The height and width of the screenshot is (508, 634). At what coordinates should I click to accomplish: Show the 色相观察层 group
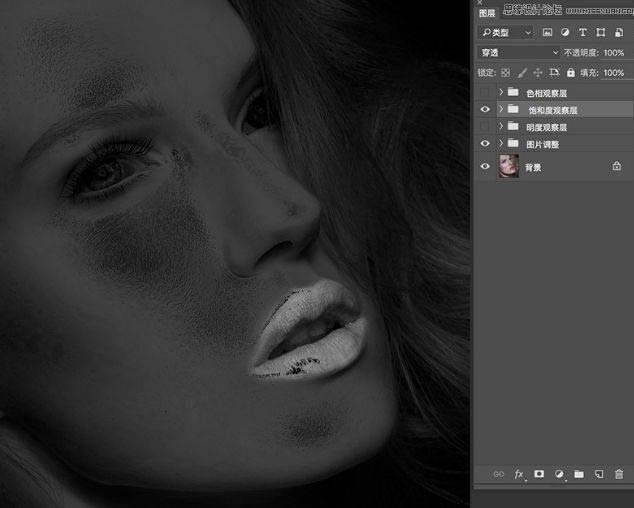pyautogui.click(x=485, y=92)
